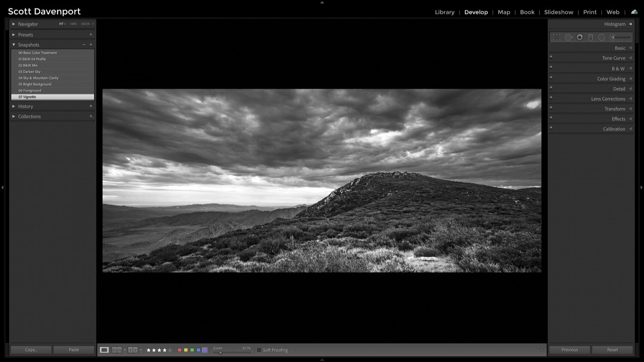Toggle the Transform panel switch
644x362 pixels.
click(551, 107)
